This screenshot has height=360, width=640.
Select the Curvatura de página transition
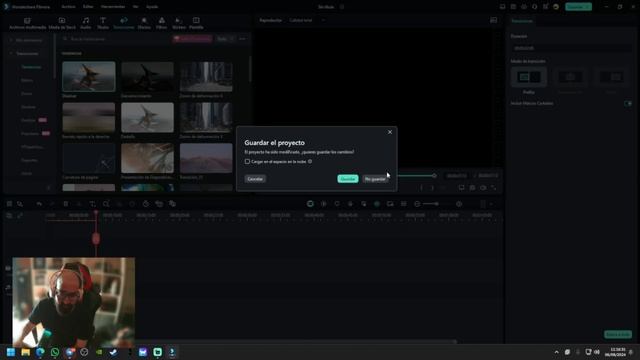pos(89,158)
